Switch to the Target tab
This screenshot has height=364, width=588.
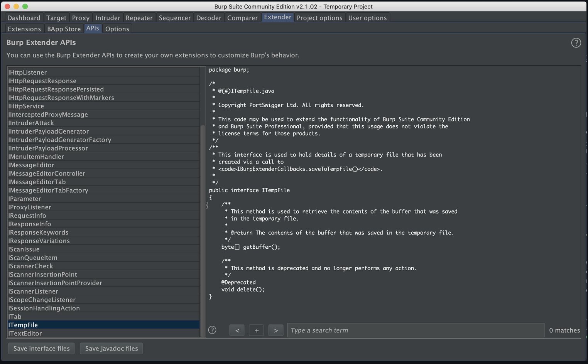56,18
